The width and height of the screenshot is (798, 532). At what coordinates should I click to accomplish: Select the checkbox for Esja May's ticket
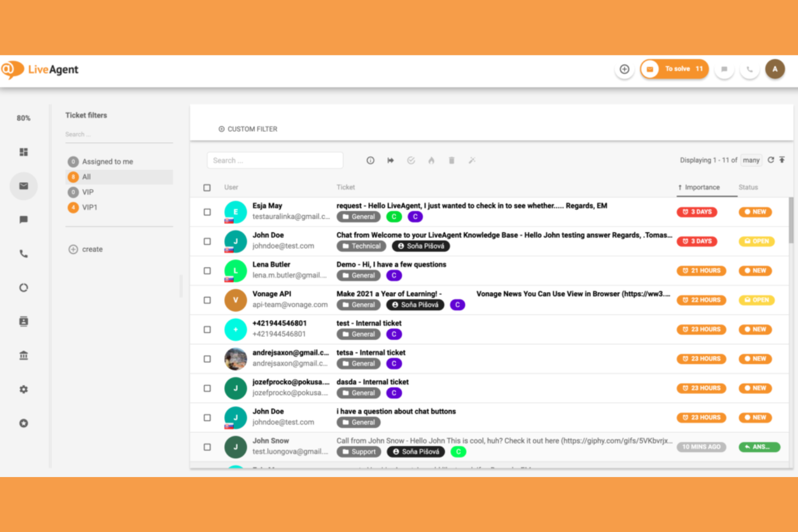pos(207,212)
